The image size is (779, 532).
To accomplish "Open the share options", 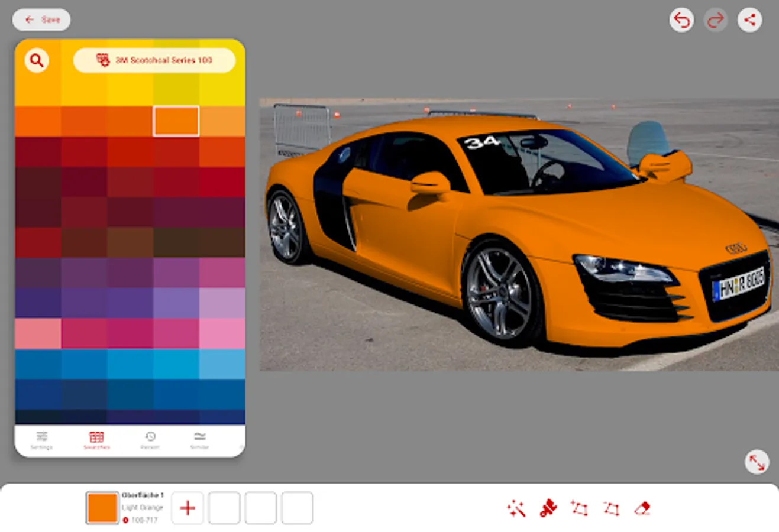I will click(x=750, y=20).
